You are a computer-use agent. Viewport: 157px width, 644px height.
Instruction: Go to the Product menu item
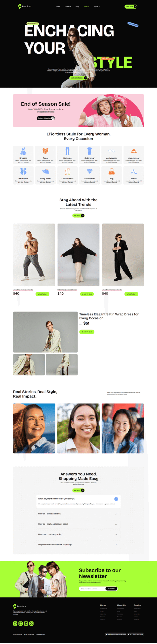87,7
